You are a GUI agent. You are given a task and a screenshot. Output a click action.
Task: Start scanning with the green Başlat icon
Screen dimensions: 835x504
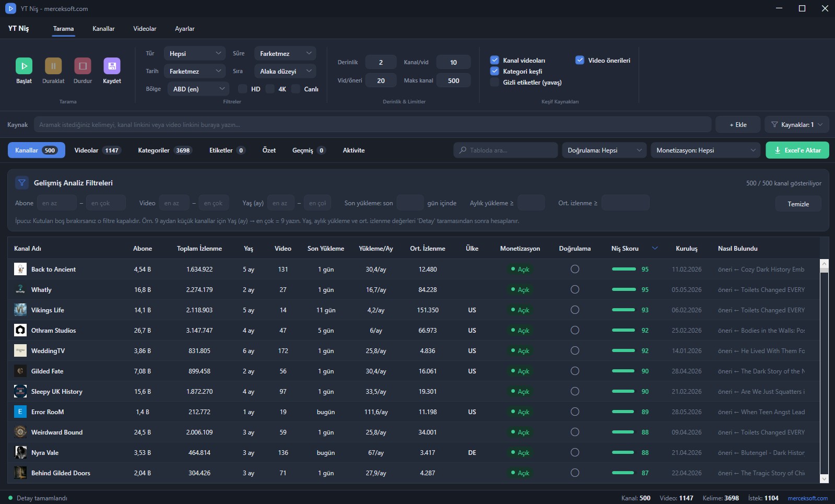(24, 66)
